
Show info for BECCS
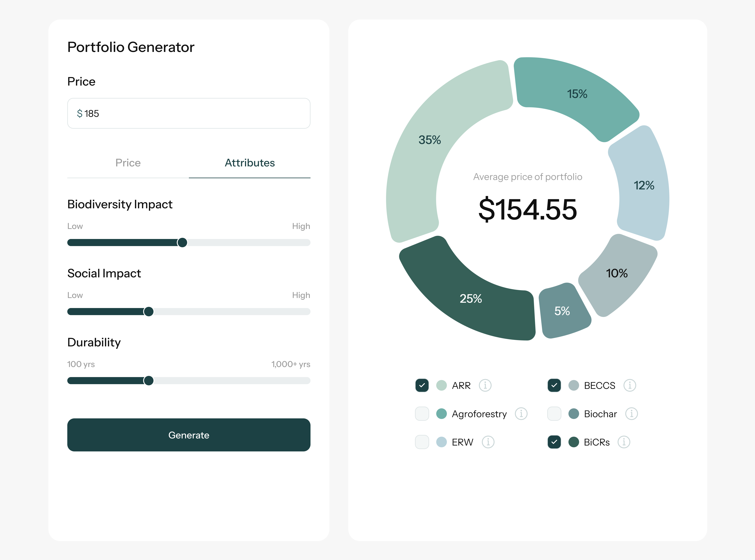coord(630,385)
